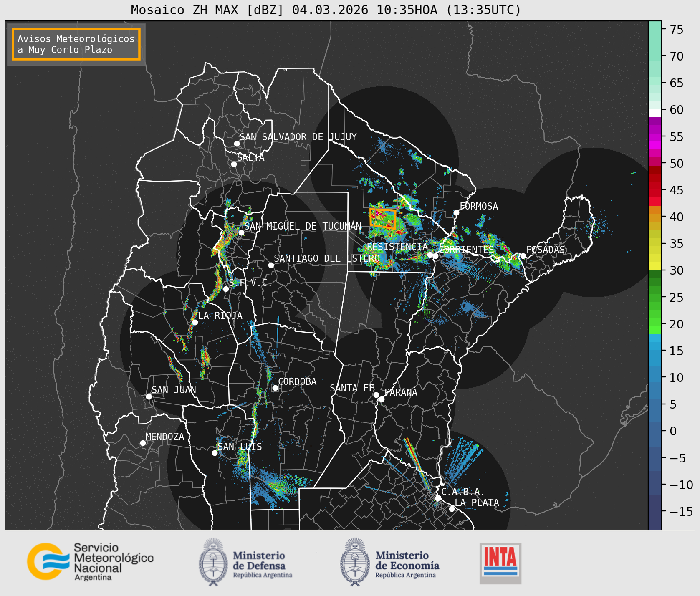Click the 'LA PLATA' city label
Viewport: 700px width, 596px height.
[x=477, y=503]
